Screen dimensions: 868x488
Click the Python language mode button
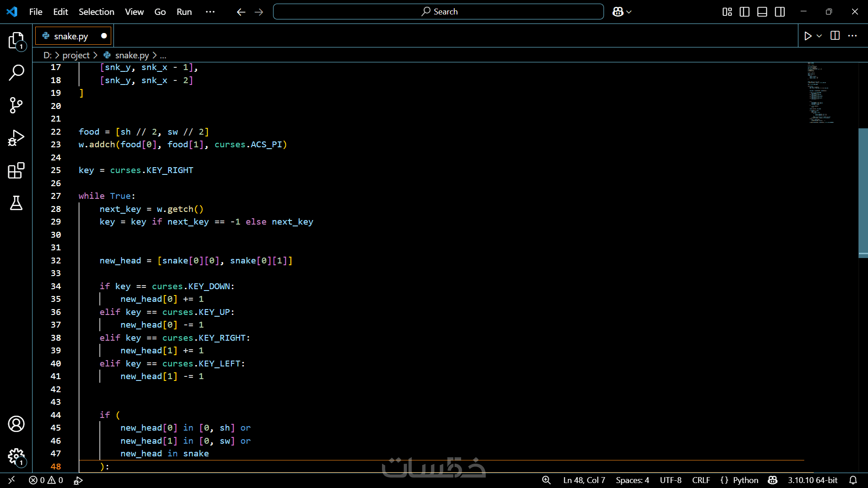tap(745, 480)
